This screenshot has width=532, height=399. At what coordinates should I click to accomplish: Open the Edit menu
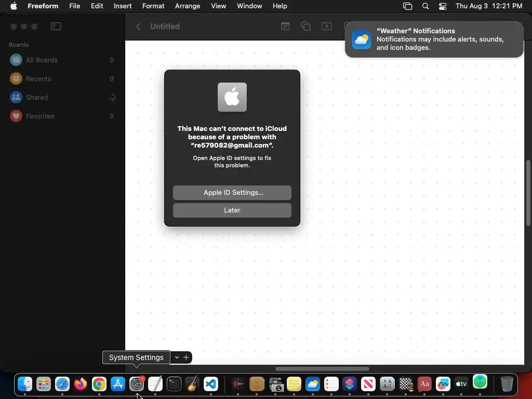pos(97,6)
